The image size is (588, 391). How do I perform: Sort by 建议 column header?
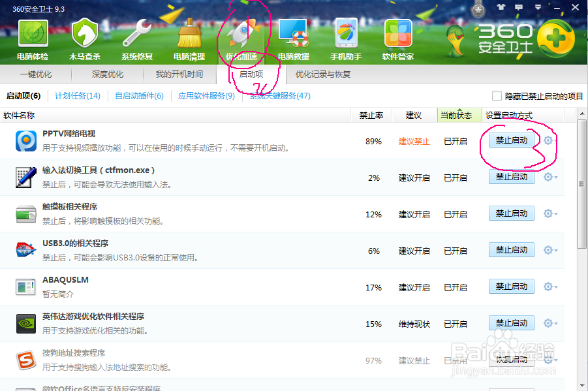click(x=414, y=115)
